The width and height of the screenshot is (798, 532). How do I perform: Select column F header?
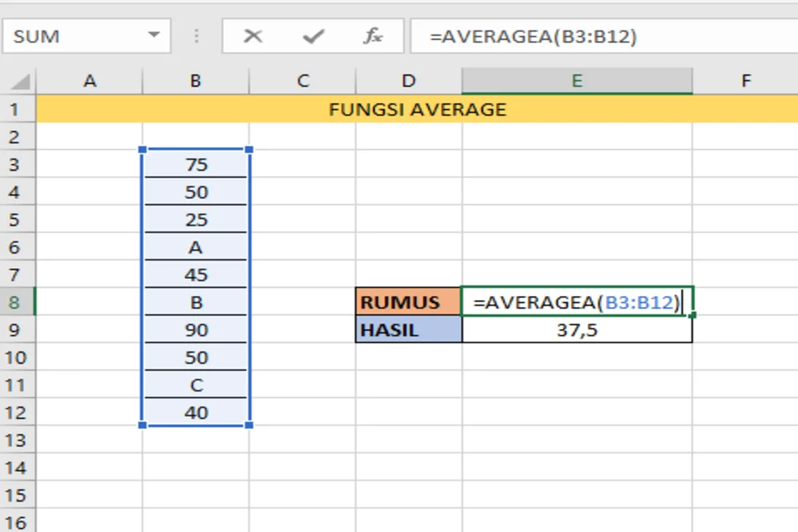tap(745, 81)
